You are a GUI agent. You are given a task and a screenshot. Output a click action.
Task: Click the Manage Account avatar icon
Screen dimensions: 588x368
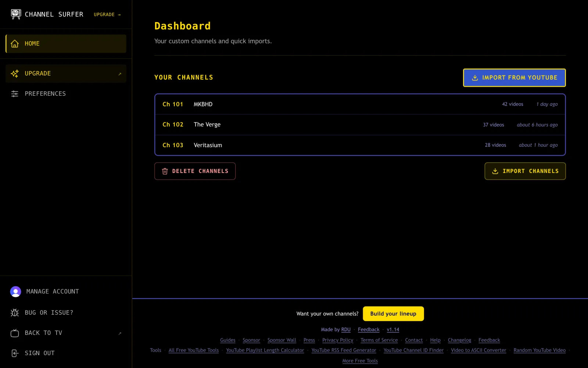coord(15,291)
